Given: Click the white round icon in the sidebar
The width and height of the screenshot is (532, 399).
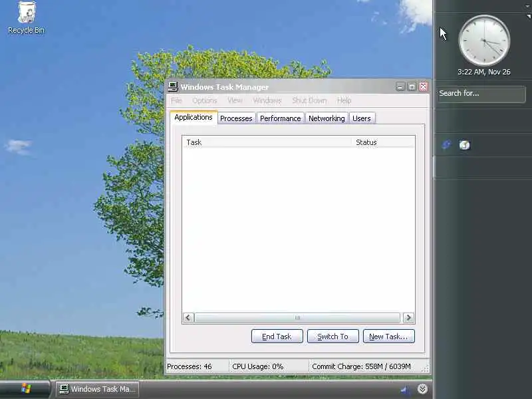Looking at the screenshot, I should pyautogui.click(x=464, y=145).
